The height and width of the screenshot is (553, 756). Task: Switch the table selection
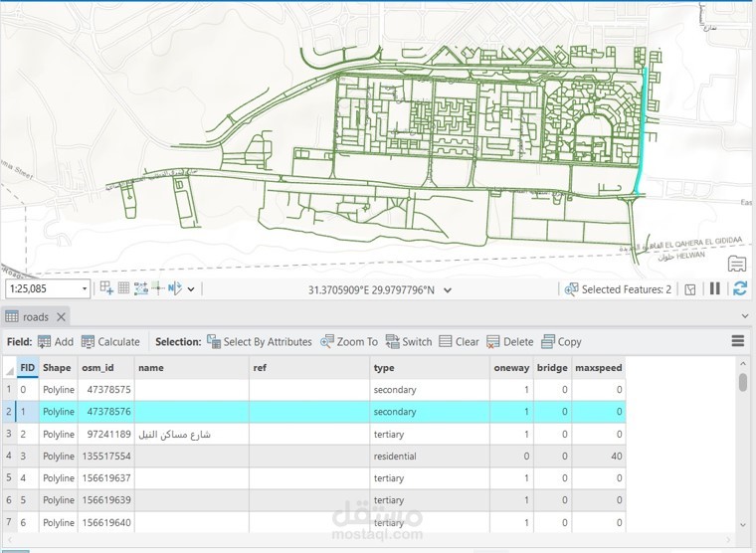tap(408, 341)
